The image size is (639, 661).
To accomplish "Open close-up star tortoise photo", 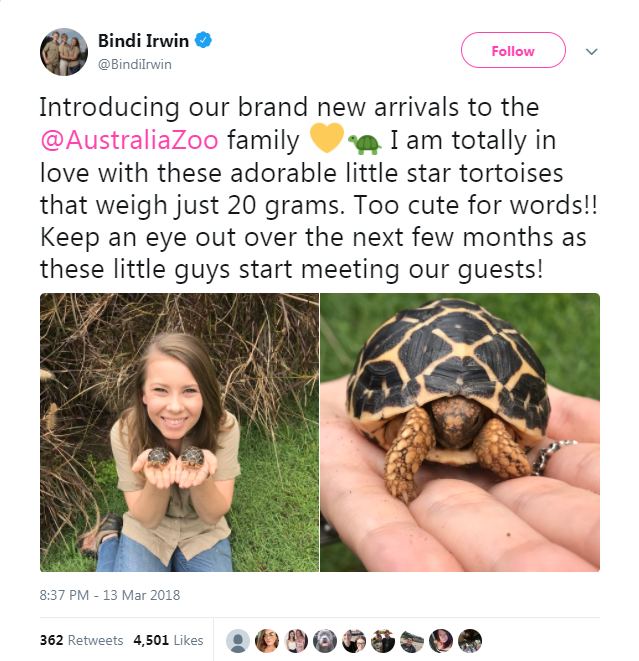I will pos(460,432).
